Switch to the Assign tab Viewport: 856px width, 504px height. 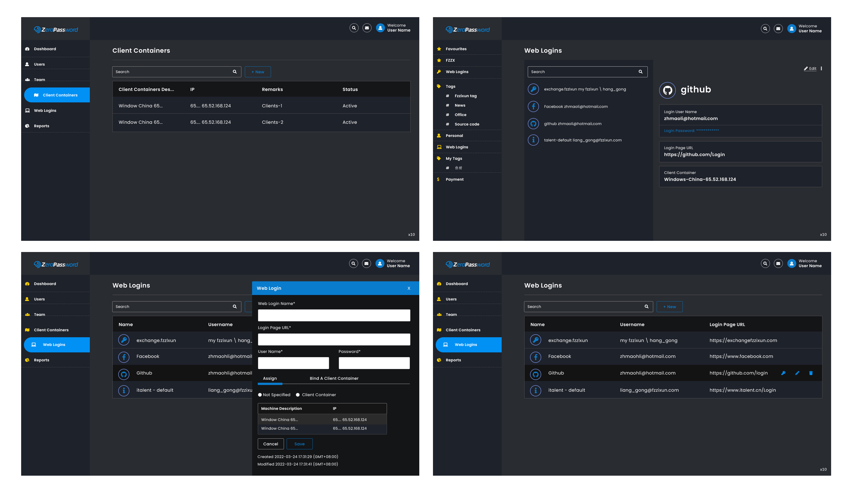point(270,378)
